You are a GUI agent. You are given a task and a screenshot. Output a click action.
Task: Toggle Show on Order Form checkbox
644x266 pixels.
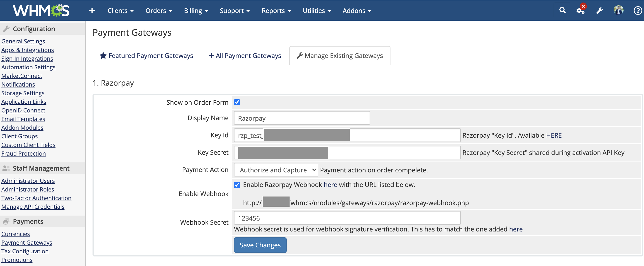coord(237,102)
